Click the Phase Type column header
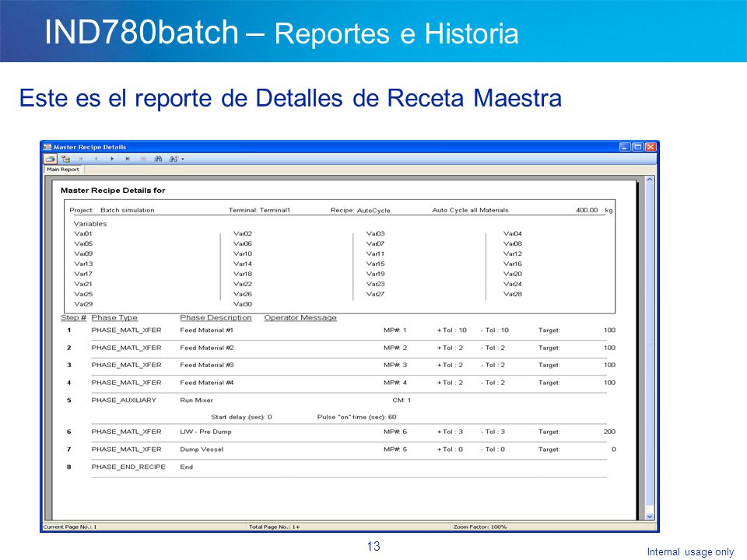 114,317
